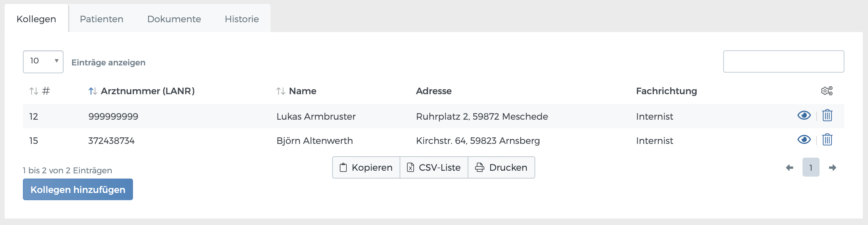The height and width of the screenshot is (225, 868).
Task: Click the Kollegen hinzufügen button
Action: click(x=78, y=189)
